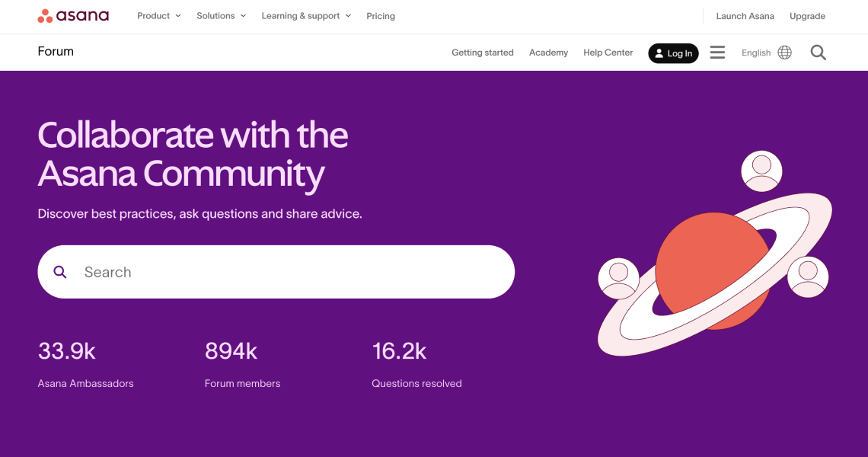Click the Asana wordmark in the header
The height and width of the screenshot is (457, 868).
[x=82, y=14]
